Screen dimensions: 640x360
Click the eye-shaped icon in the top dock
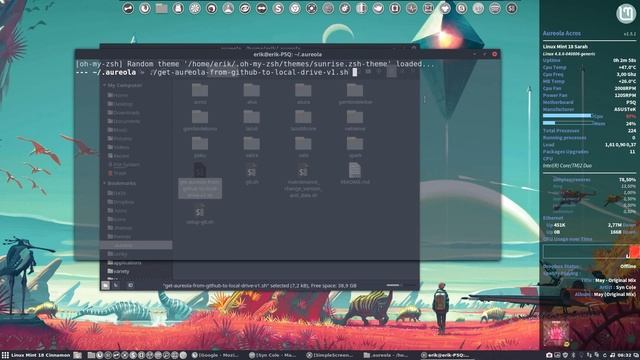tap(244, 9)
